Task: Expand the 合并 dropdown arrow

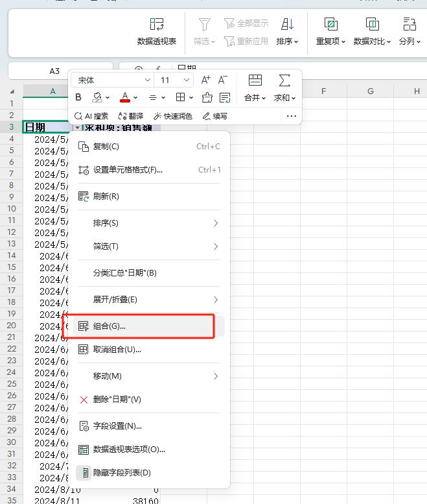Action: (x=264, y=98)
